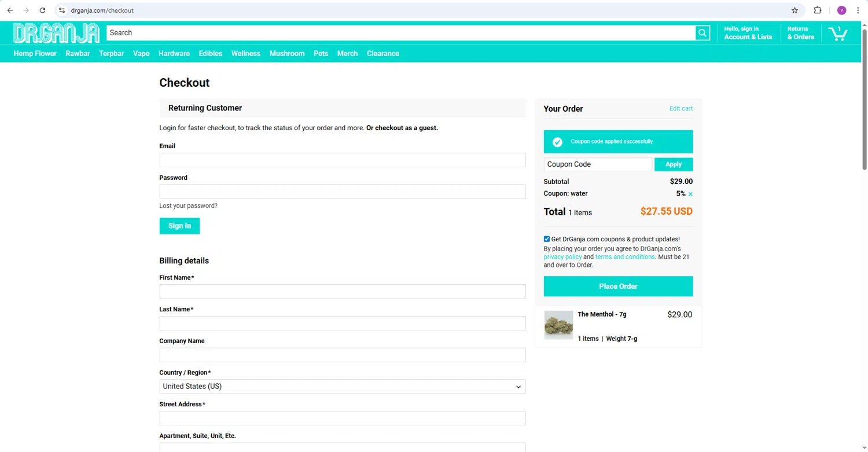Click Lost your password link

(x=189, y=205)
